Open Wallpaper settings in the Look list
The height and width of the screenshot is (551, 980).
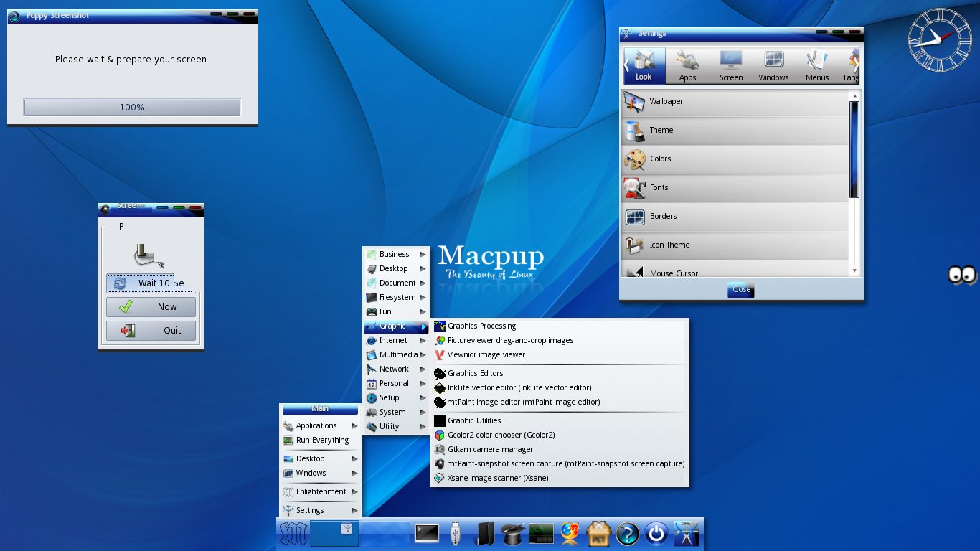(x=735, y=102)
